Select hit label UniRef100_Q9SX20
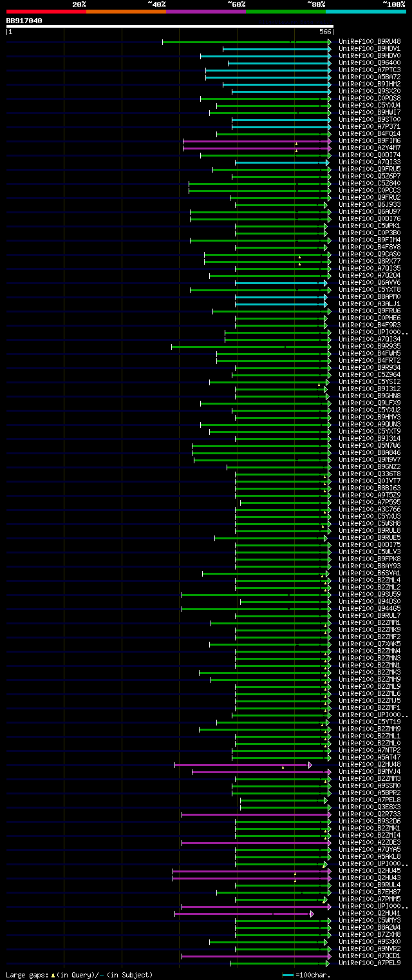The width and height of the screenshot is (412, 980). coord(370,91)
